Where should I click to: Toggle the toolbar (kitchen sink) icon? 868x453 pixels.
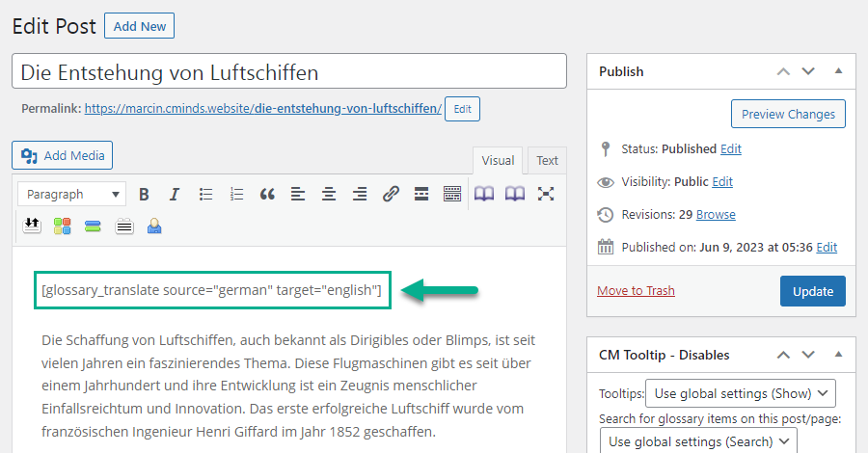click(452, 194)
